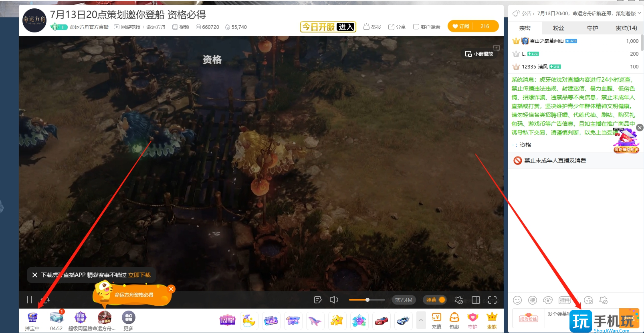Toggle 小窗播放 mini window playback
The width and height of the screenshot is (644, 333).
coord(479,54)
